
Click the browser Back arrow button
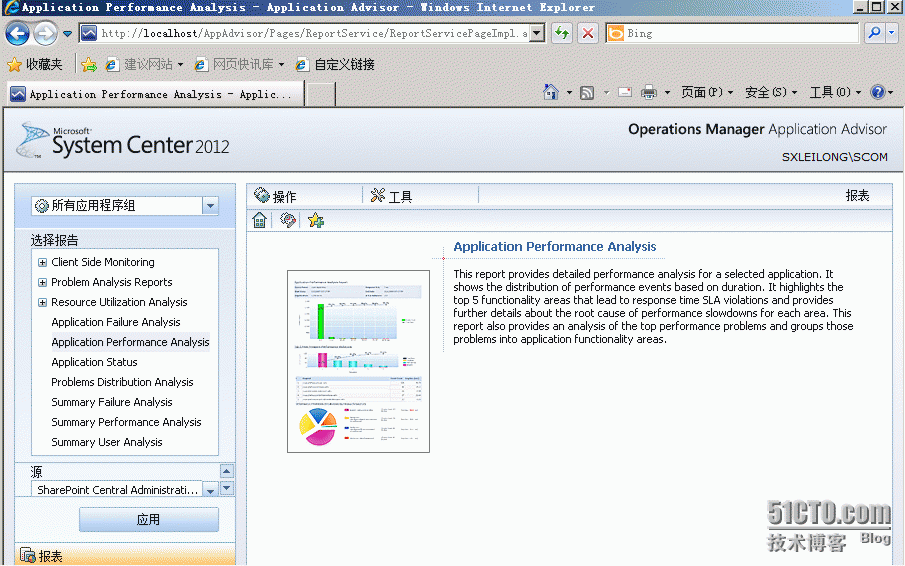[17, 33]
